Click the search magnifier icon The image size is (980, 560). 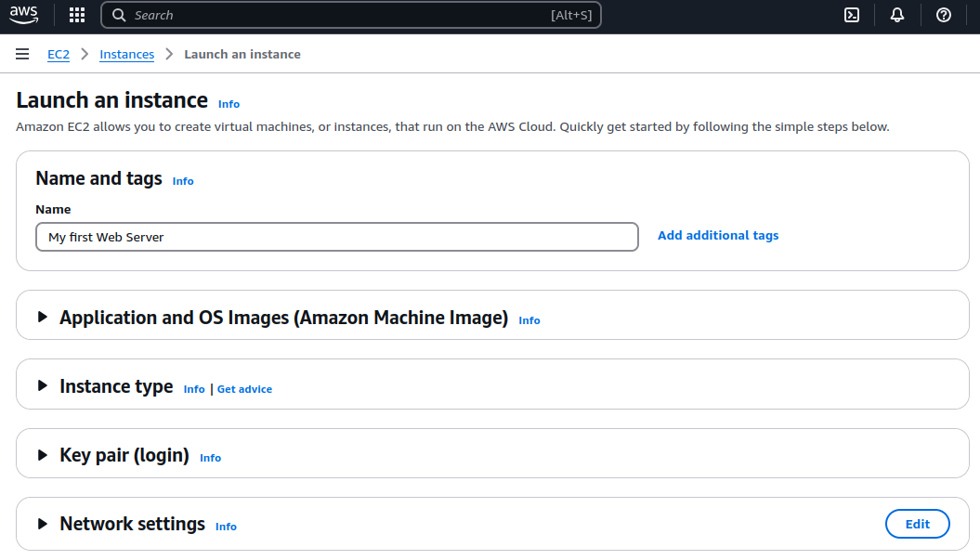pos(119,15)
